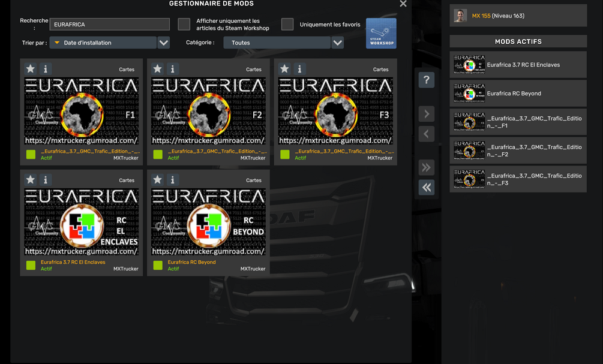Select the Eurafrica F1 mod thumbnail
603x364 pixels.
82,111
